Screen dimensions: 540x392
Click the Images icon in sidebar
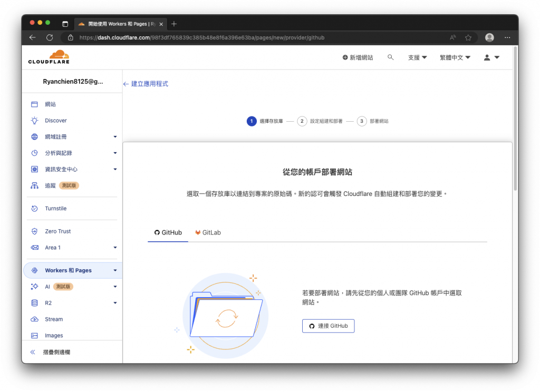click(34, 335)
